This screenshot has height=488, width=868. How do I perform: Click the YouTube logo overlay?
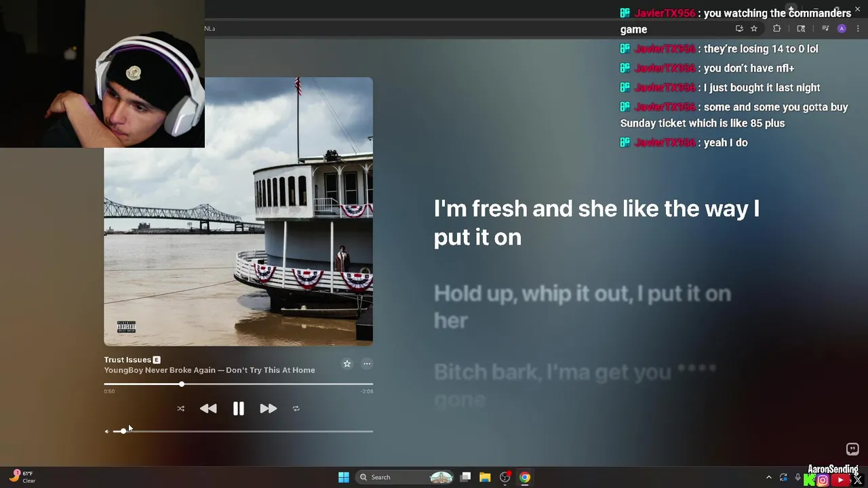(x=841, y=481)
